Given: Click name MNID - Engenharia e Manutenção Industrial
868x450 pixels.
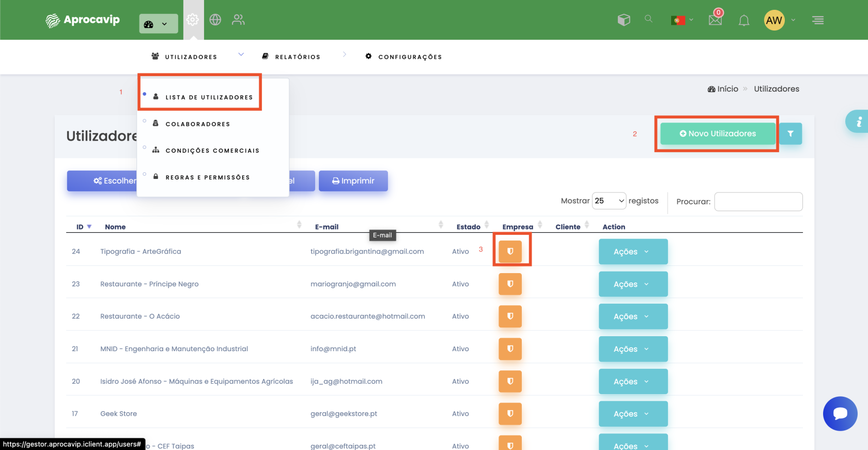Looking at the screenshot, I should (174, 349).
